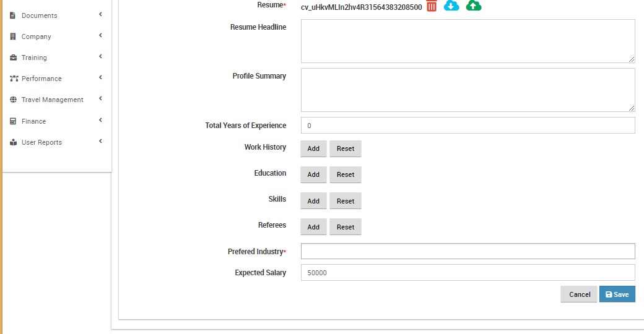
Task: Click the Documents file icon in sidebar
Action: (x=13, y=15)
